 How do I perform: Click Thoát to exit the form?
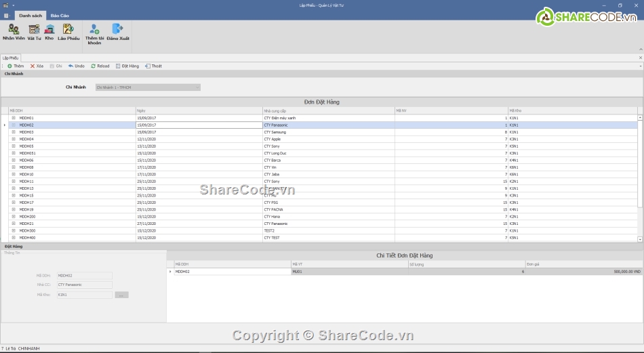[153, 66]
